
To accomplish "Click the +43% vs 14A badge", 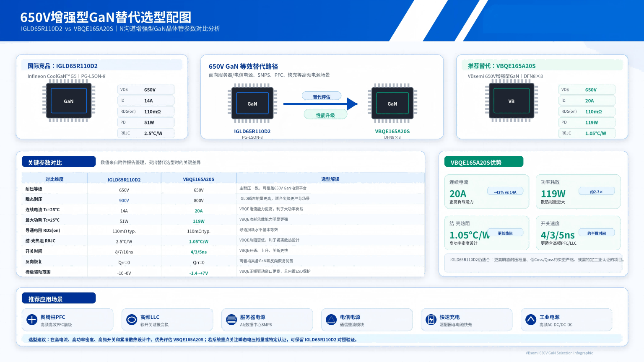I will point(505,192).
